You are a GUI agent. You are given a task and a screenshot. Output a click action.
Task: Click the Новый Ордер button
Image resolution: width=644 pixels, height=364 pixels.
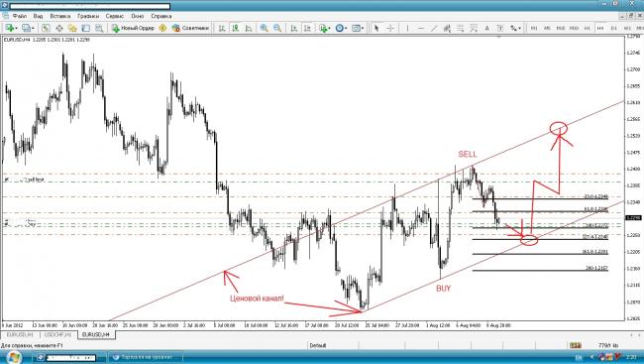[133, 28]
